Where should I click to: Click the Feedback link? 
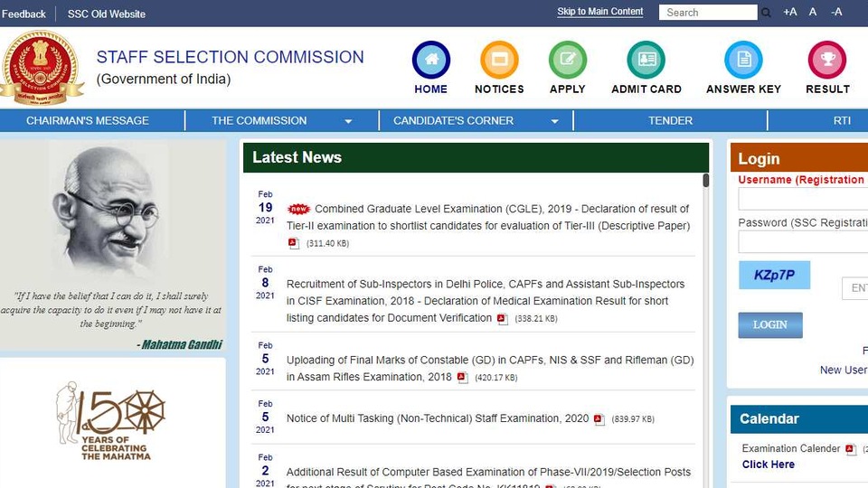(x=24, y=14)
